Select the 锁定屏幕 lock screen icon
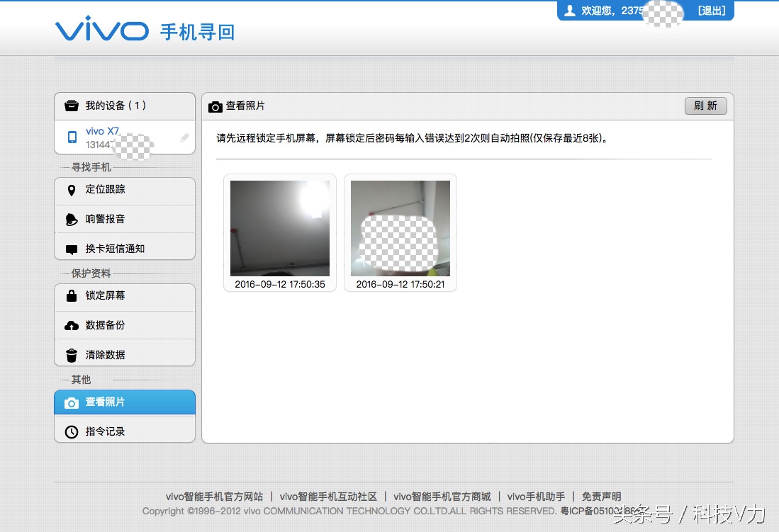The height and width of the screenshot is (532, 779). point(71,298)
